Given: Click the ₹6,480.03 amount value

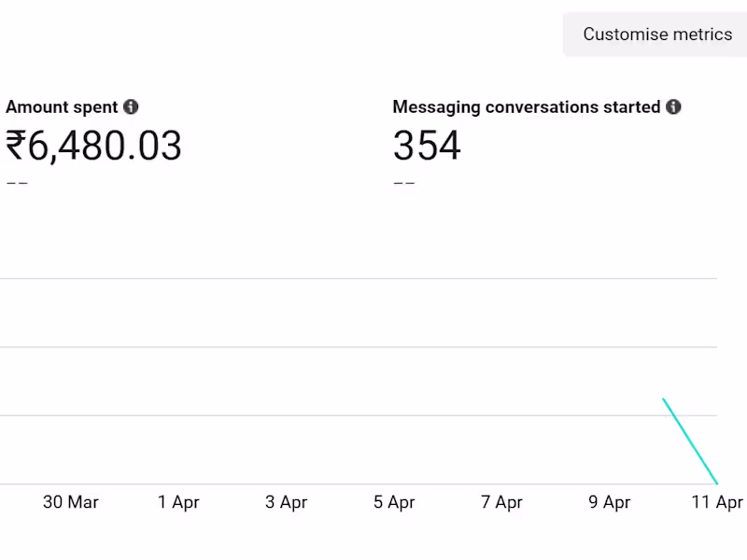Looking at the screenshot, I should pos(93,147).
